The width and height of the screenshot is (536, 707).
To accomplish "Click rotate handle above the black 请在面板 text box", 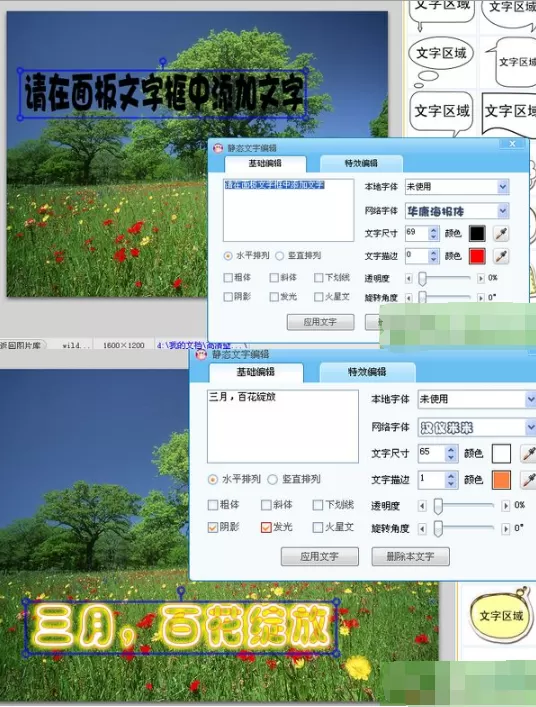I will pos(163,61).
